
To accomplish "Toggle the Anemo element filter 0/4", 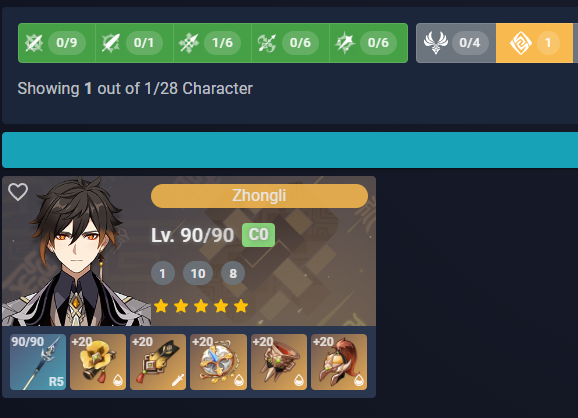I will (x=456, y=43).
